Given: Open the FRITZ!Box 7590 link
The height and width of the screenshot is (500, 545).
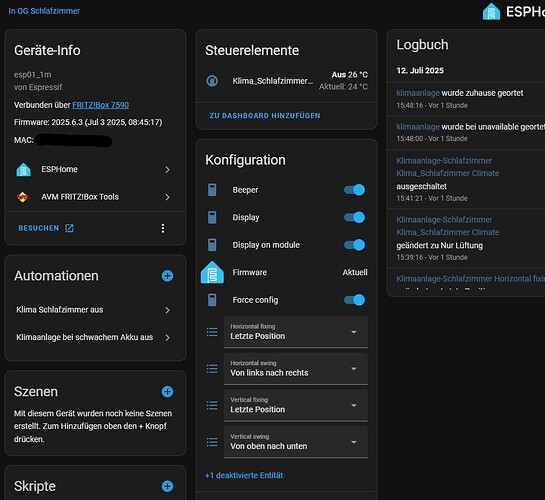Looking at the screenshot, I should tap(100, 105).
